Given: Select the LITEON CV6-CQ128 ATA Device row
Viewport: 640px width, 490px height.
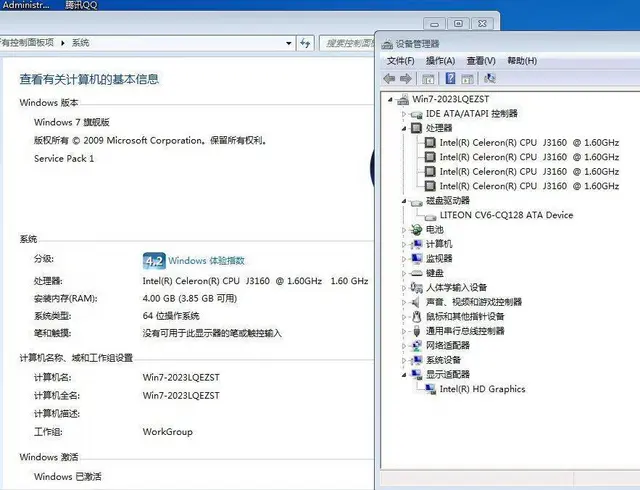Looking at the screenshot, I should 506,215.
